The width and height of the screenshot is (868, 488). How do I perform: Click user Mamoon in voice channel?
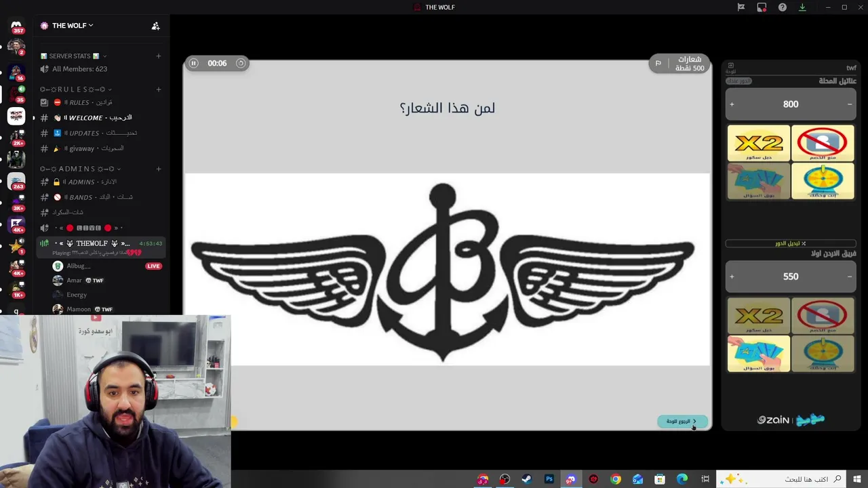click(x=79, y=309)
